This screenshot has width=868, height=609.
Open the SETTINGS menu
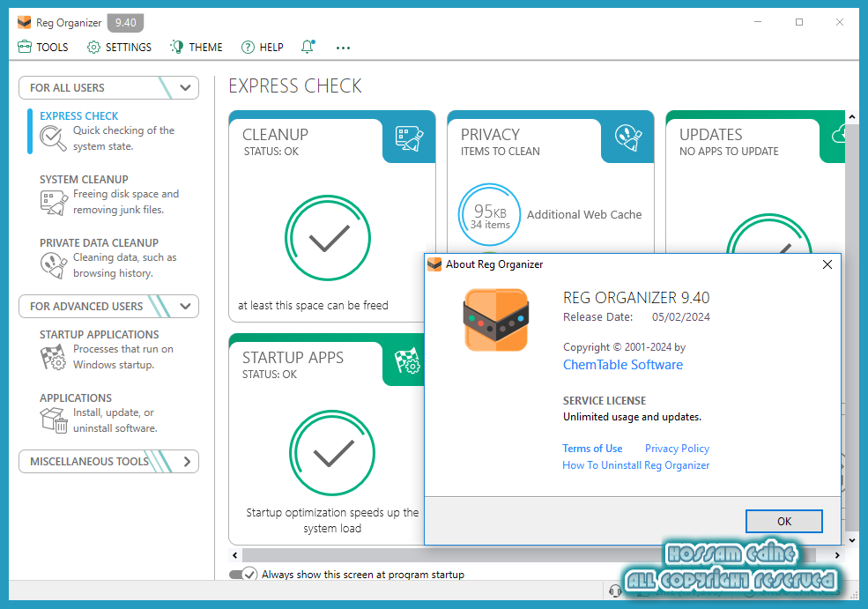click(x=119, y=47)
